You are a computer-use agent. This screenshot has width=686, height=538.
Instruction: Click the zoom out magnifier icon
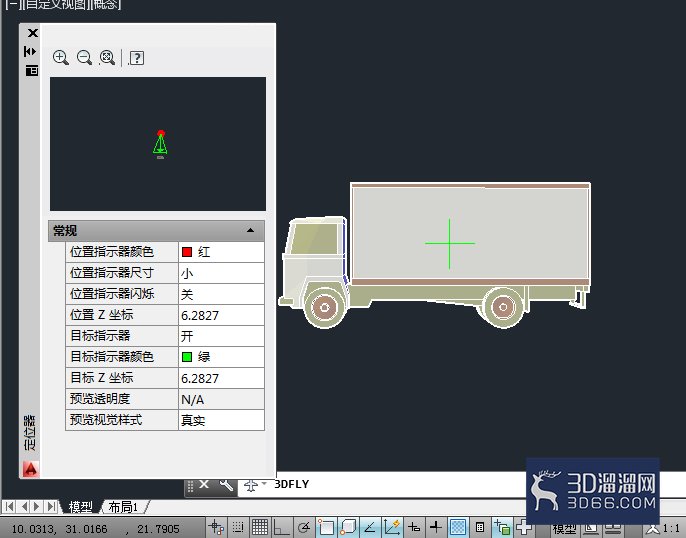[84, 58]
